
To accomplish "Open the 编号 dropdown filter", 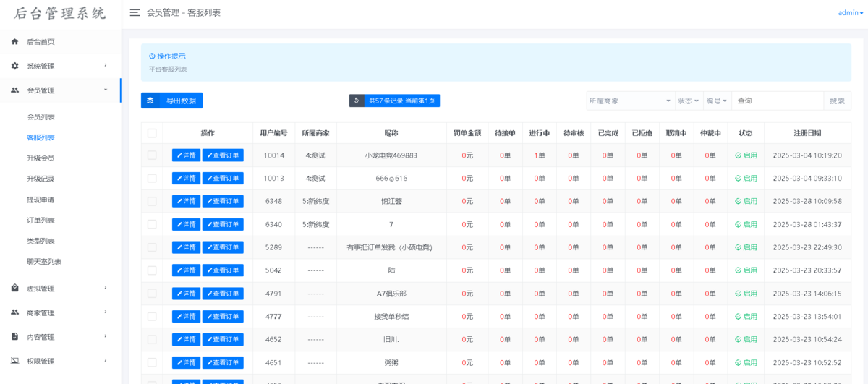I will click(x=717, y=101).
